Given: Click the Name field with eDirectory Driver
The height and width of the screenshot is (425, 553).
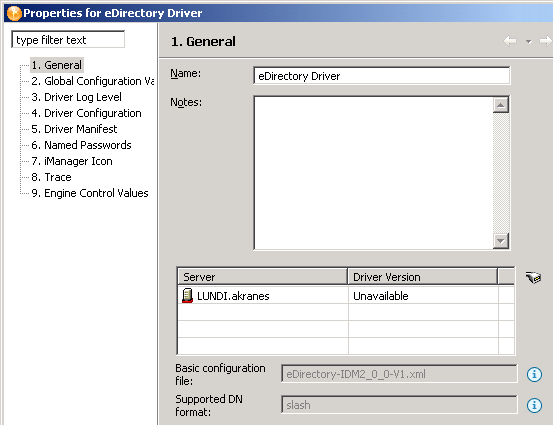Looking at the screenshot, I should tap(382, 76).
